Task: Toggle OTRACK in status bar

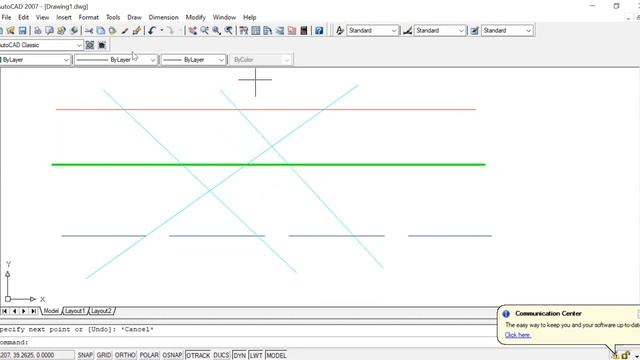Action: point(198,356)
